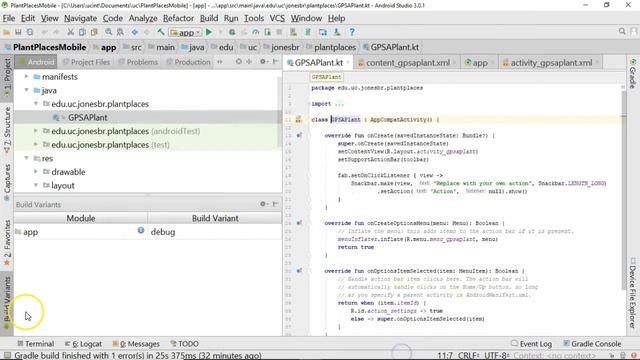The image size is (640, 360).
Task: Click the Save All toolbar icon
Action: [18, 32]
